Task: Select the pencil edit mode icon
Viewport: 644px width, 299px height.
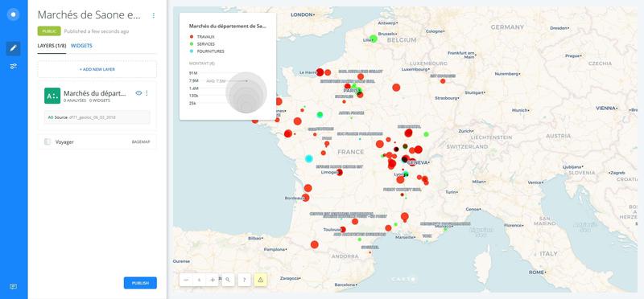Action: pos(13,48)
